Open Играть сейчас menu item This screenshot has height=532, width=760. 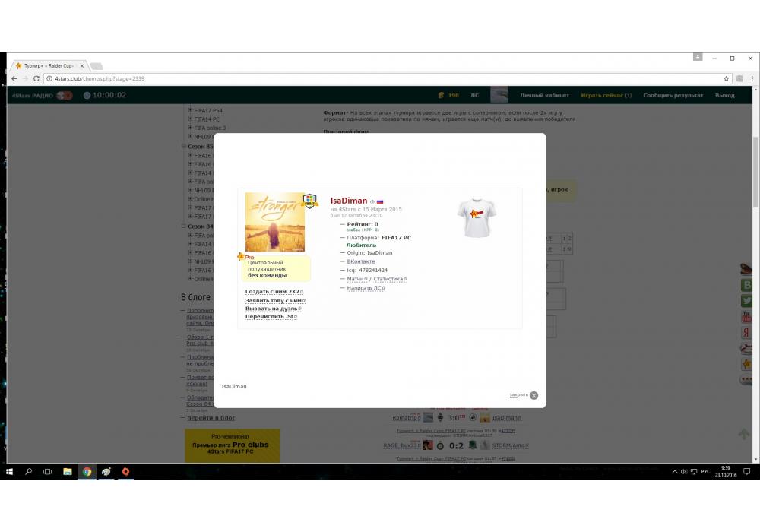pyautogui.click(x=606, y=96)
